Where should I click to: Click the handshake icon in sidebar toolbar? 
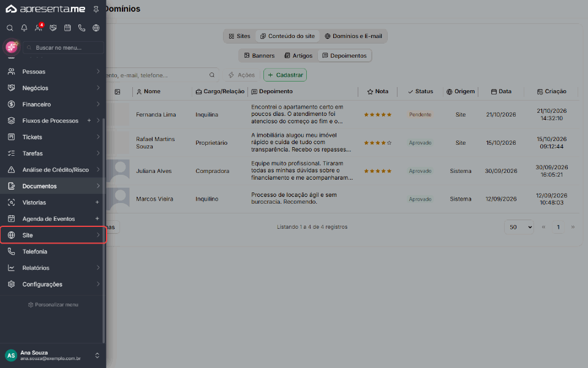(x=53, y=28)
